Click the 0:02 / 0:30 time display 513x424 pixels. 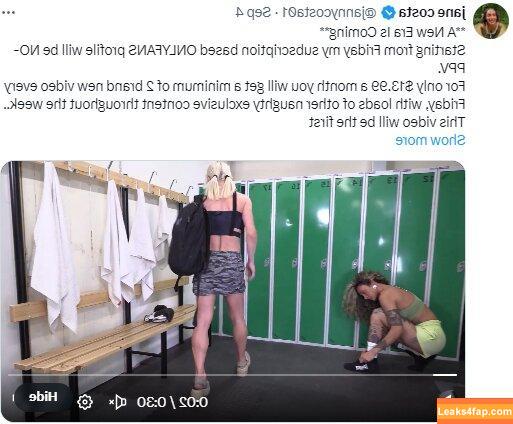(x=172, y=402)
